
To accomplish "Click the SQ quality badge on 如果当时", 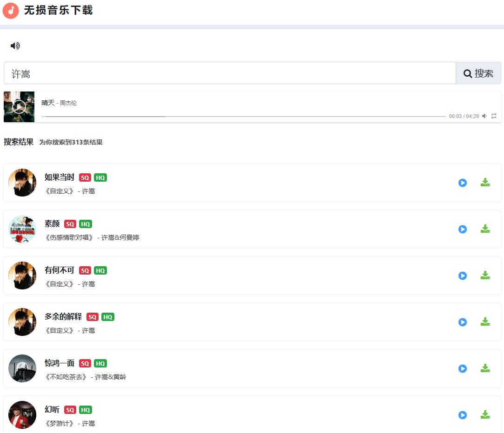I will (x=85, y=177).
